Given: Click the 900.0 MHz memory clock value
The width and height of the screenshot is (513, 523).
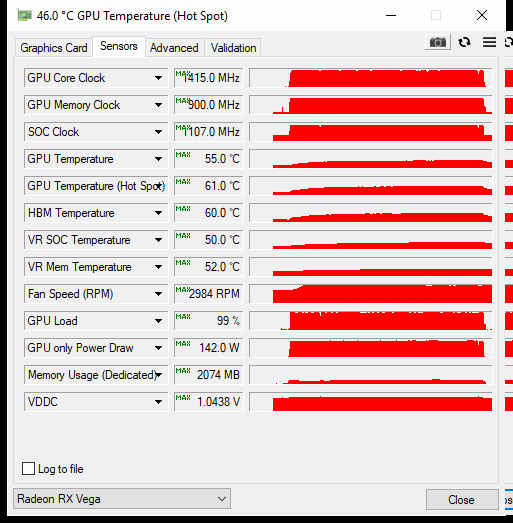Looking at the screenshot, I should (x=209, y=105).
